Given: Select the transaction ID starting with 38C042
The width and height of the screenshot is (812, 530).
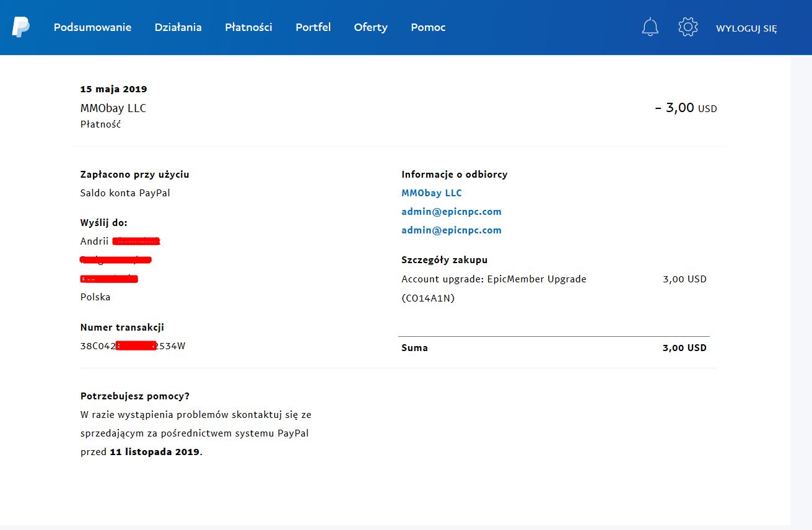Looking at the screenshot, I should 133,346.
